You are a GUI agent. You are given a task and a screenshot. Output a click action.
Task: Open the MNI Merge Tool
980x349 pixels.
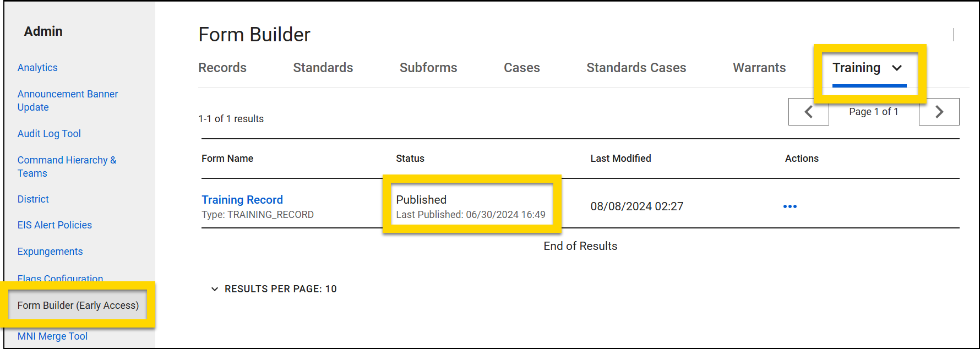point(52,336)
